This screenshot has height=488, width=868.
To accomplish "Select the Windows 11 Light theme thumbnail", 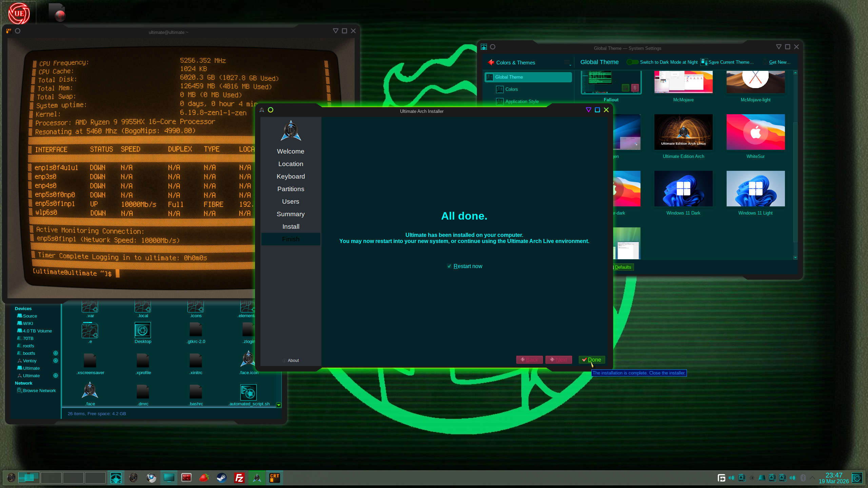I will (755, 188).
